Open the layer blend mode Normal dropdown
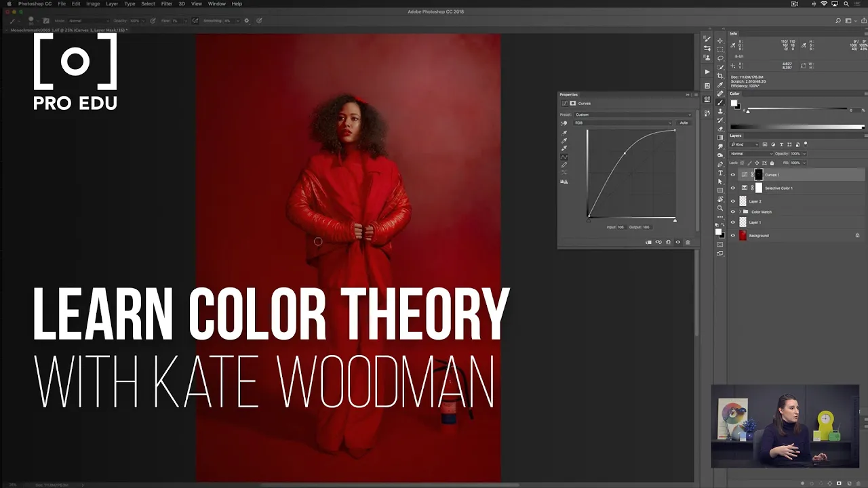Viewport: 868px width, 488px height. 751,154
